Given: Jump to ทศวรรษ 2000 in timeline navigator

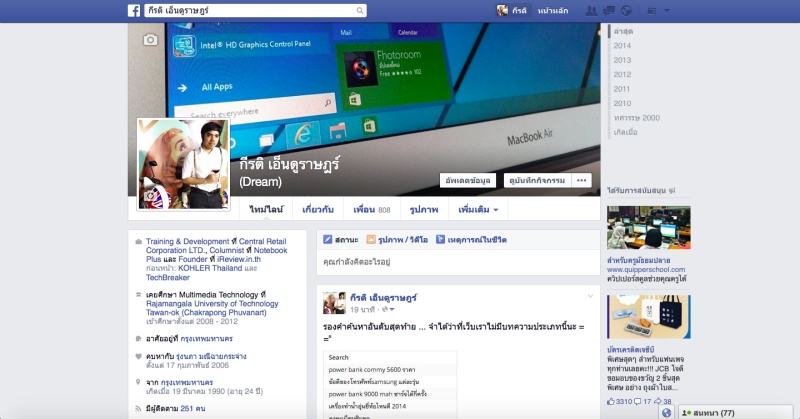Looking at the screenshot, I should coord(637,117).
